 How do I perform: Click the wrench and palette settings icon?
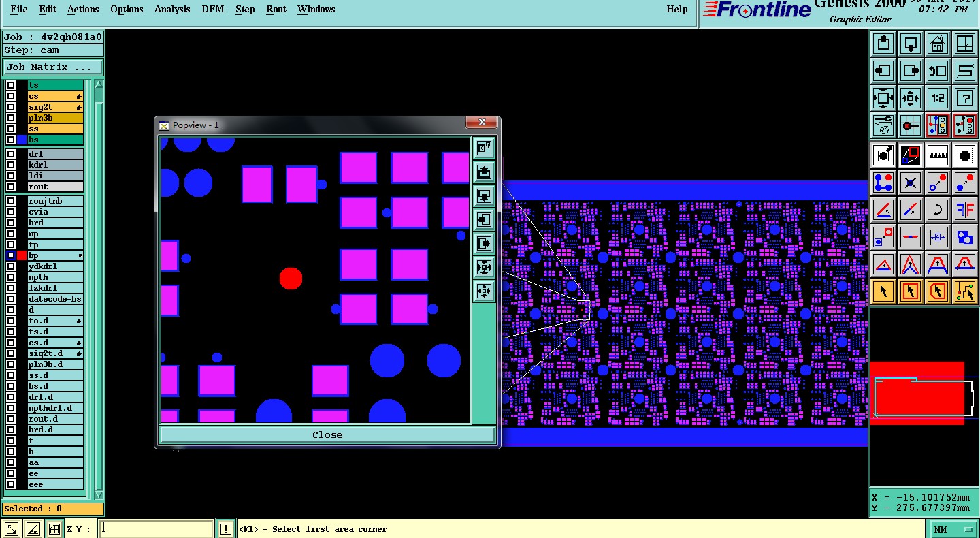pos(883,125)
